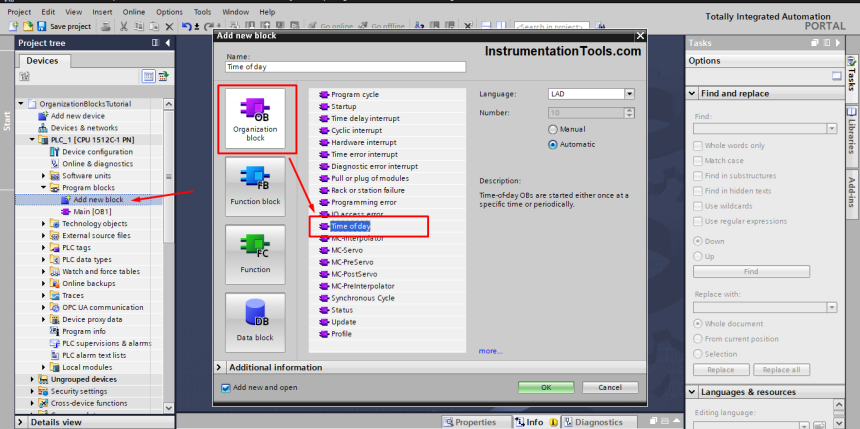
Task: Toggle Find in substructures checkbox
Action: tap(698, 176)
